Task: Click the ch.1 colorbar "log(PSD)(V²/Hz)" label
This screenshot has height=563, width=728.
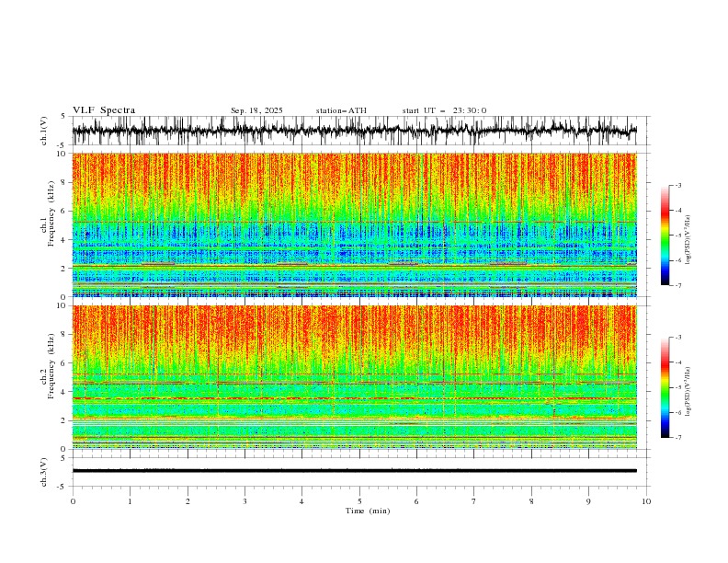Action: (688, 240)
